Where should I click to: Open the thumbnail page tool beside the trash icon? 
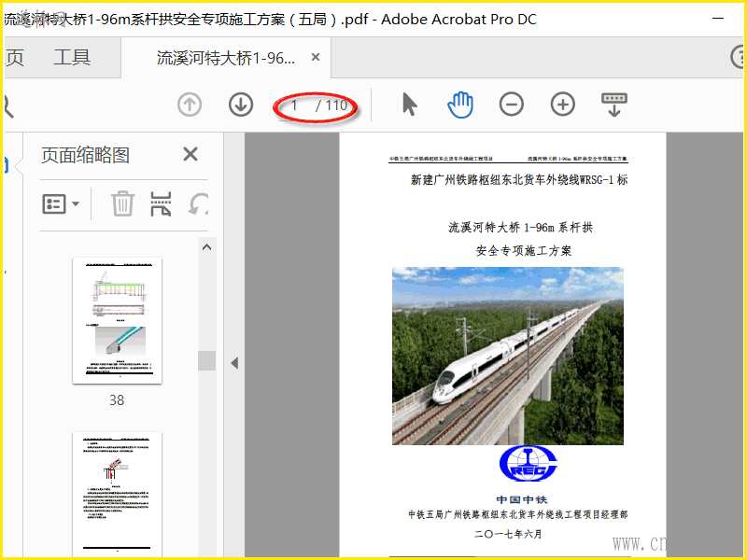161,203
